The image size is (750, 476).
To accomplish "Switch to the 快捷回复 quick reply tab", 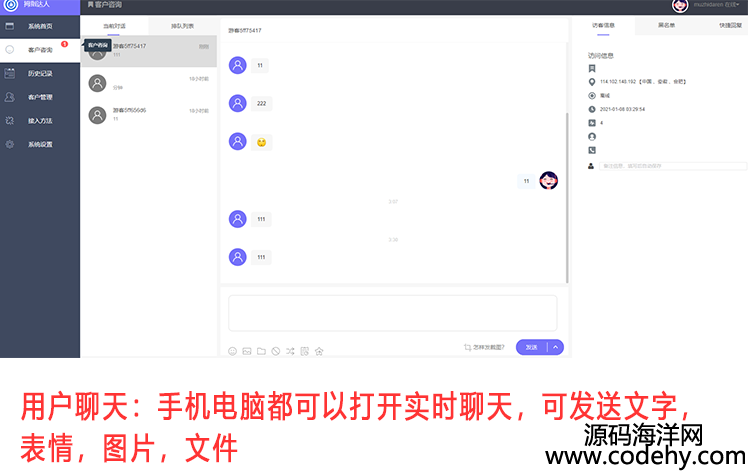I will [730, 25].
